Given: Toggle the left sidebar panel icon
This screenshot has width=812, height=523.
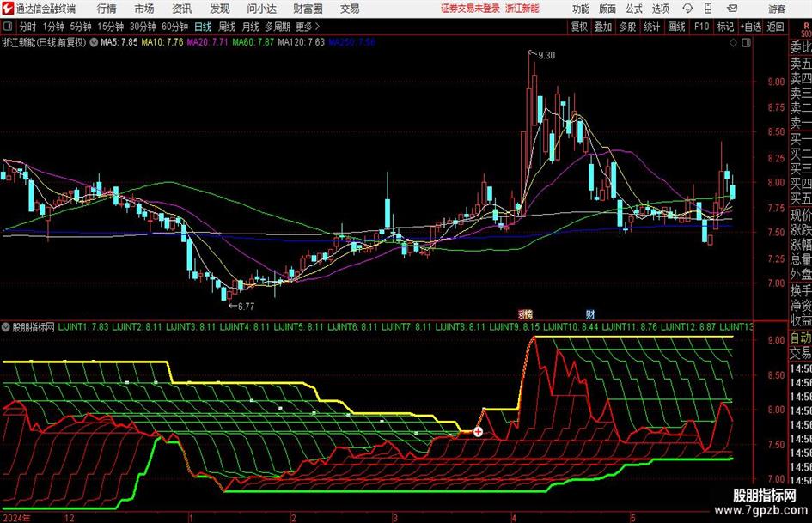Looking at the screenshot, I should pyautogui.click(x=7, y=27).
